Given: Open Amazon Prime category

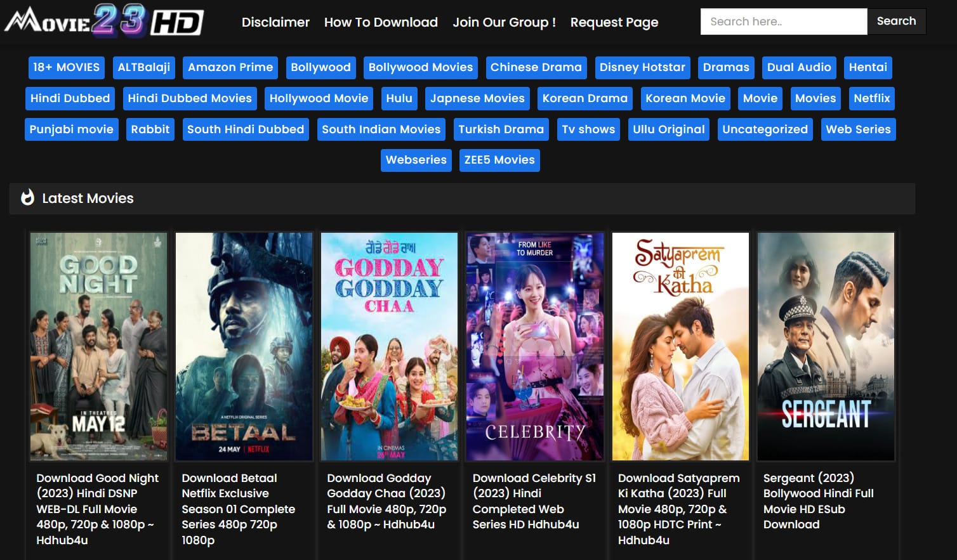Looking at the screenshot, I should point(230,67).
